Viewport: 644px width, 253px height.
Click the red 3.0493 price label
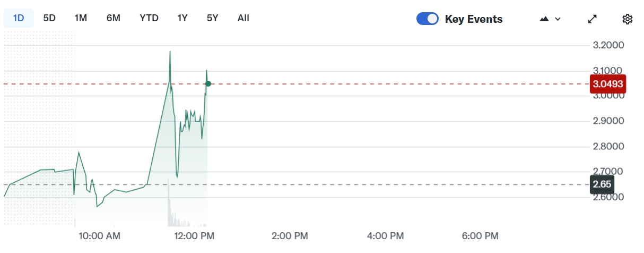pyautogui.click(x=608, y=84)
